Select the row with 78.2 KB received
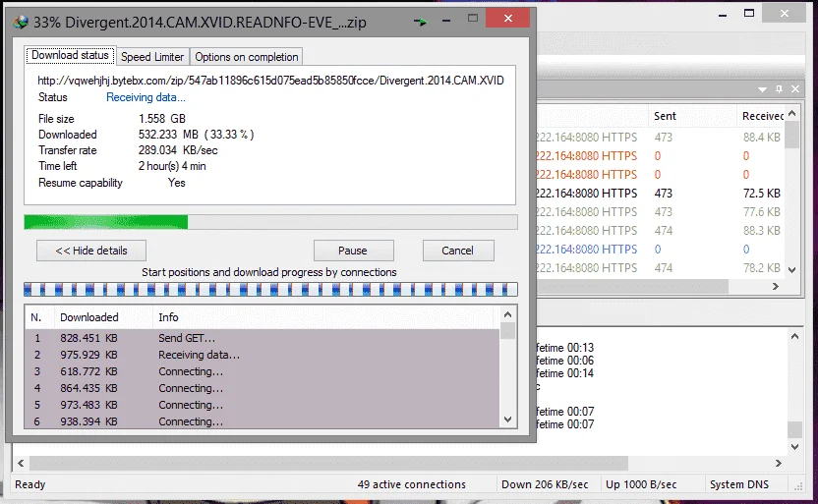The height and width of the screenshot is (504, 818). point(661,268)
